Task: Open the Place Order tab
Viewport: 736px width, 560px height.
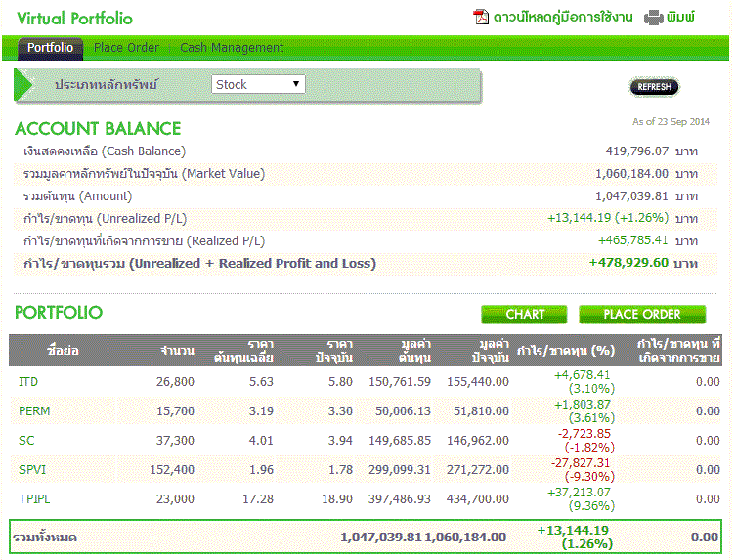Action: coord(126,47)
